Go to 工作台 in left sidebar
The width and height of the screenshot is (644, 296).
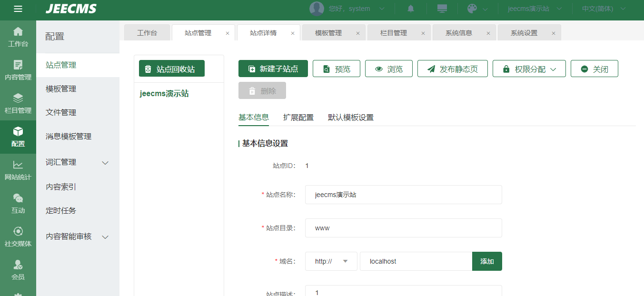[x=18, y=37]
